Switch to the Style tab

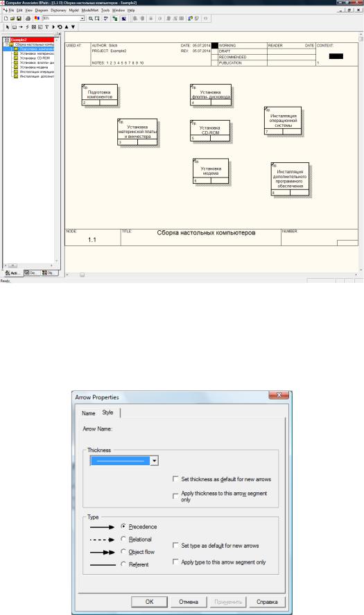pos(108,413)
